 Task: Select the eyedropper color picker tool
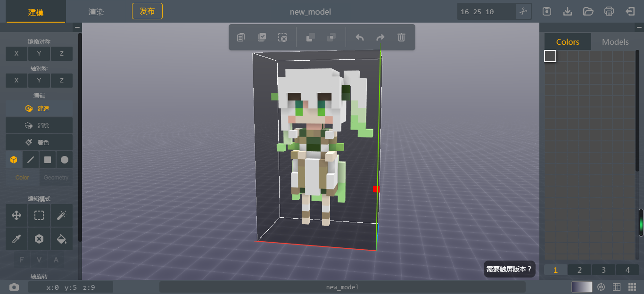[17, 239]
